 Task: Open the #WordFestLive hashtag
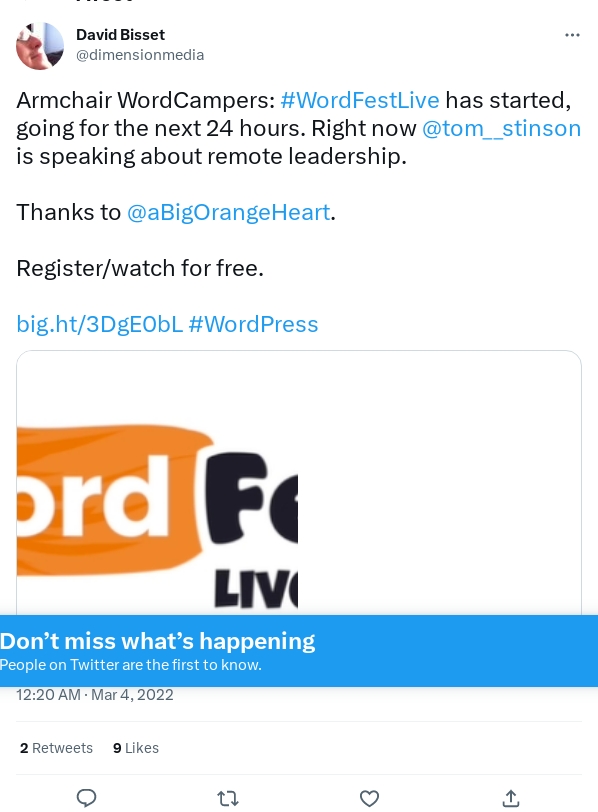click(x=360, y=100)
